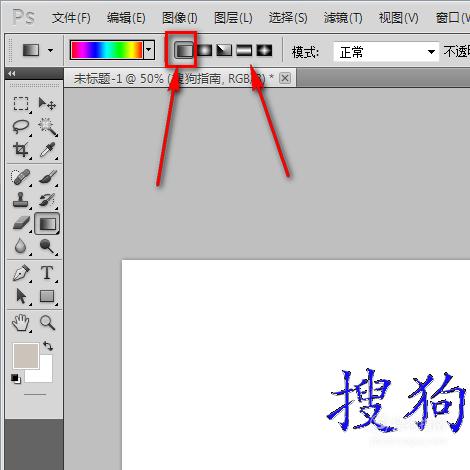Select the Rectangle shape tool

point(47,296)
